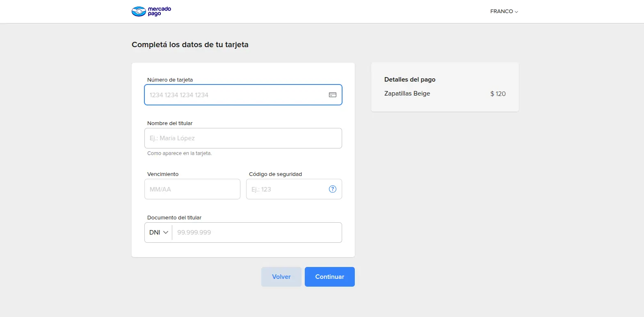Focus the Número de tarjeta field
The image size is (644, 317).
pyautogui.click(x=243, y=95)
